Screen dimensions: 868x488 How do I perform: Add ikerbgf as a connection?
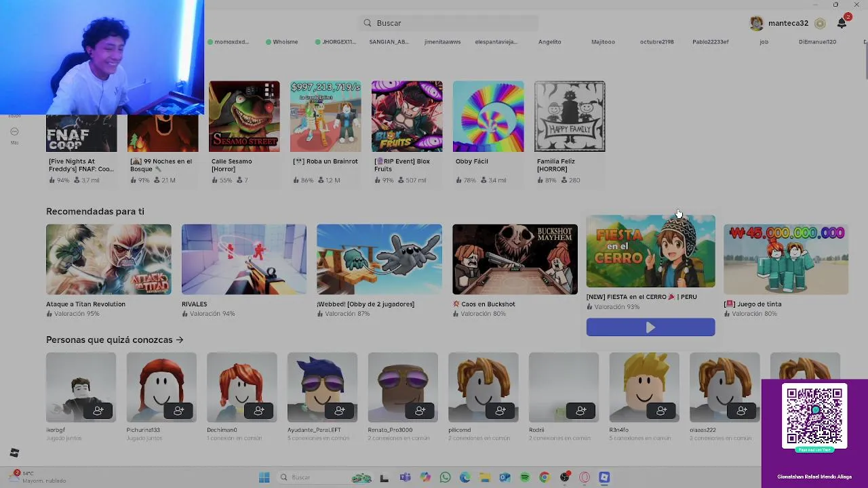98,411
